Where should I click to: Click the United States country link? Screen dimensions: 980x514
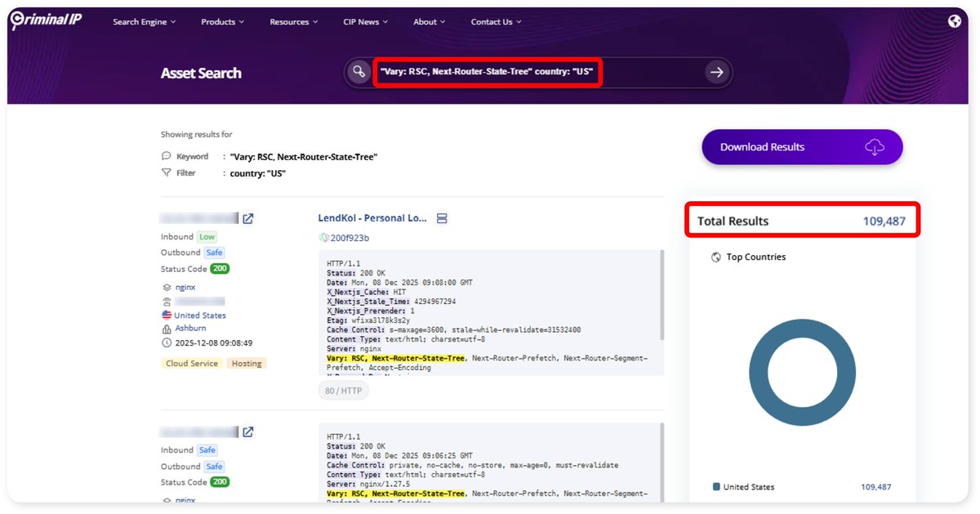(x=200, y=315)
